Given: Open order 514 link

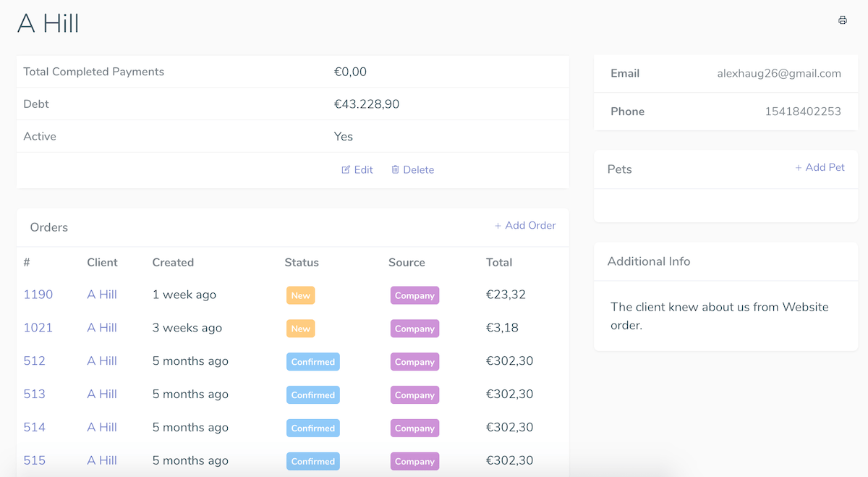Looking at the screenshot, I should (34, 428).
